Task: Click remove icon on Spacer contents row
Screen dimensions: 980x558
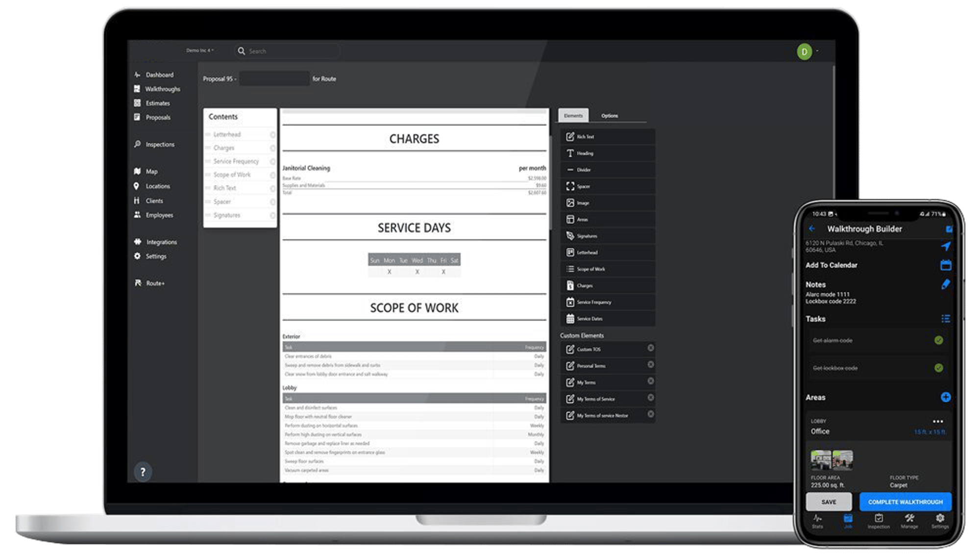Action: click(272, 202)
